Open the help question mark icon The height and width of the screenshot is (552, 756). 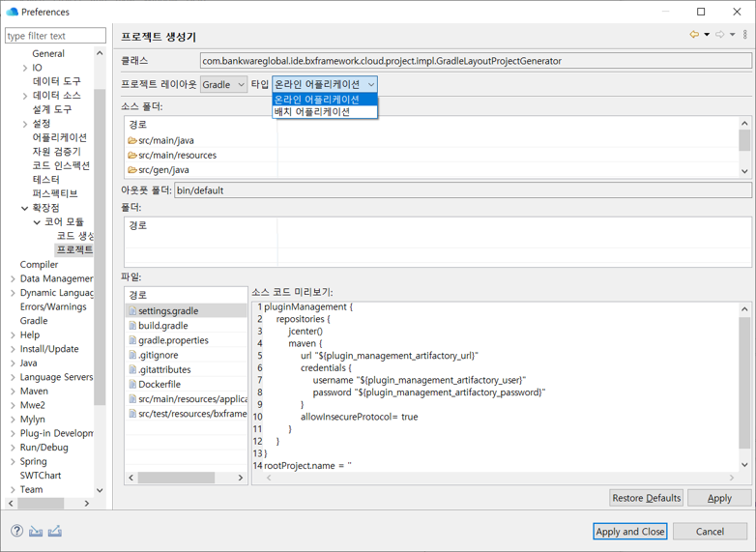[16, 531]
